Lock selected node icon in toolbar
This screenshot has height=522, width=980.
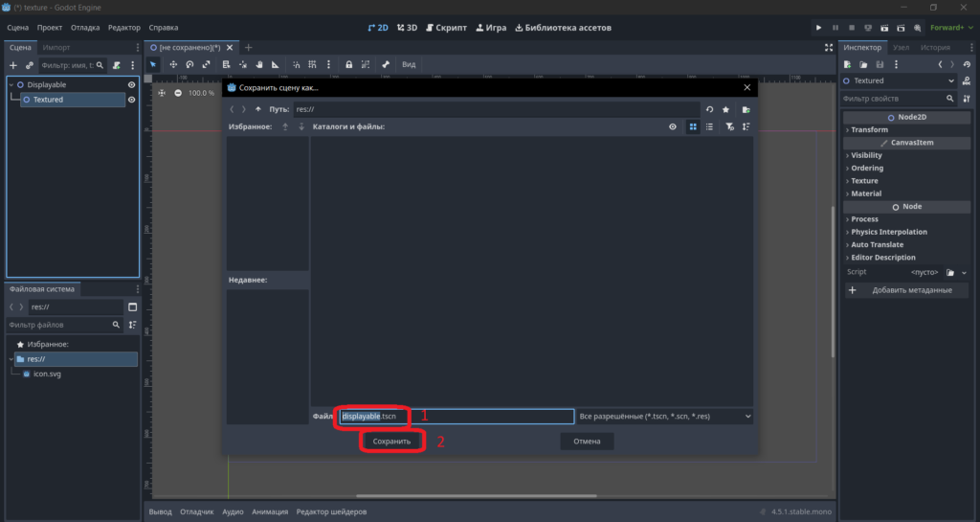348,64
